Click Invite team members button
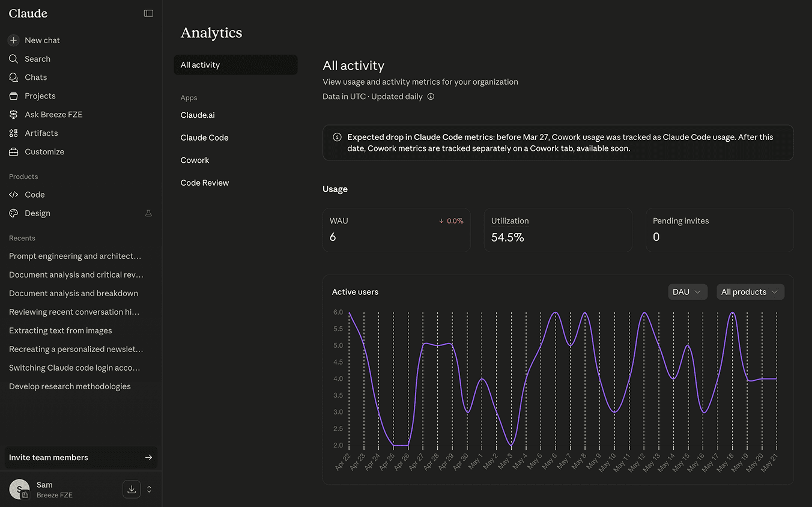Image resolution: width=812 pixels, height=507 pixels. pyautogui.click(x=81, y=458)
